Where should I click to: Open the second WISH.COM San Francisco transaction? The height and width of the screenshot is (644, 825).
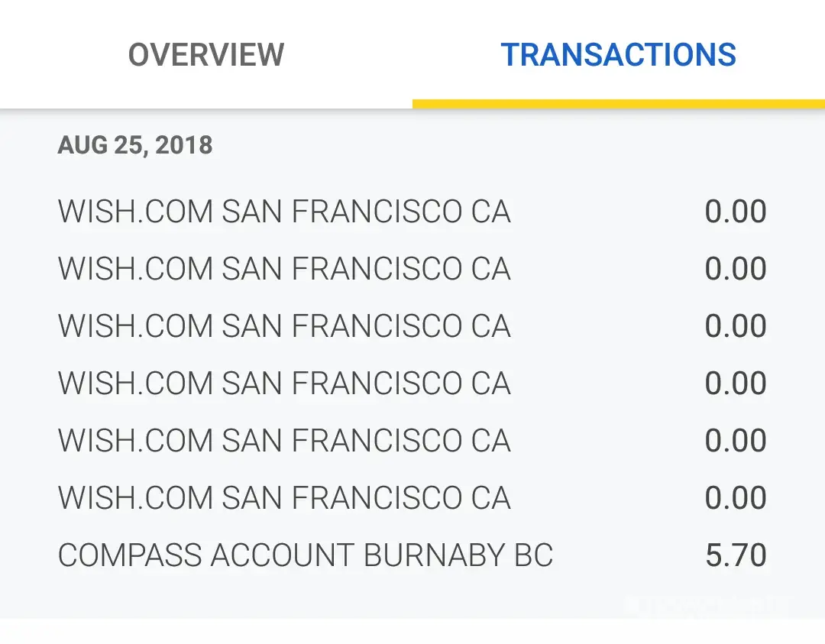284,269
